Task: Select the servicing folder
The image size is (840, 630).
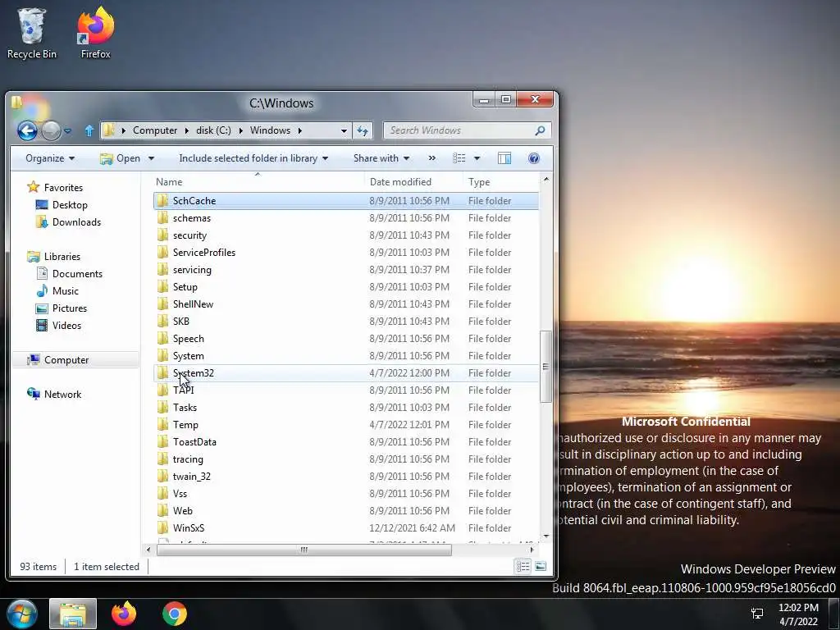Action: click(x=346, y=269)
